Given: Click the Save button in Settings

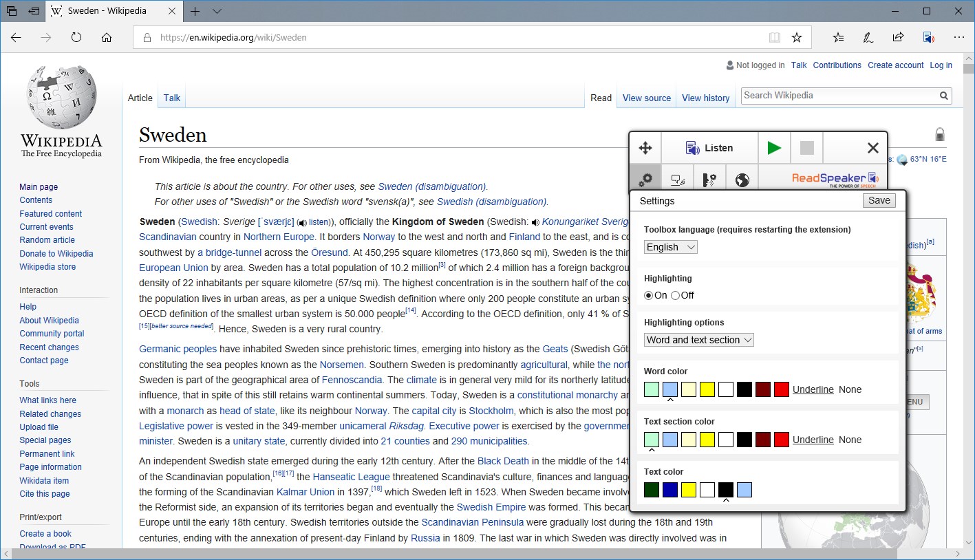Looking at the screenshot, I should tap(879, 200).
